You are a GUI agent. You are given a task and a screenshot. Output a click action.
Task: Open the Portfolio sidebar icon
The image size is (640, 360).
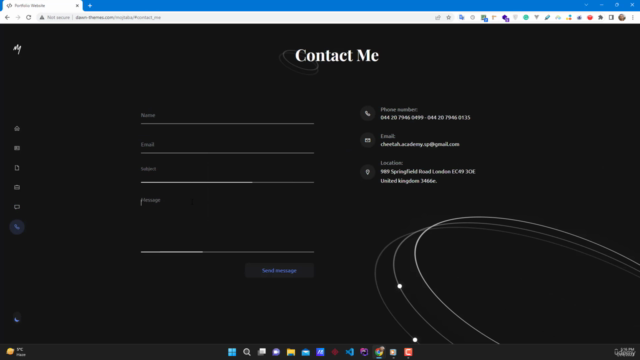point(17,187)
